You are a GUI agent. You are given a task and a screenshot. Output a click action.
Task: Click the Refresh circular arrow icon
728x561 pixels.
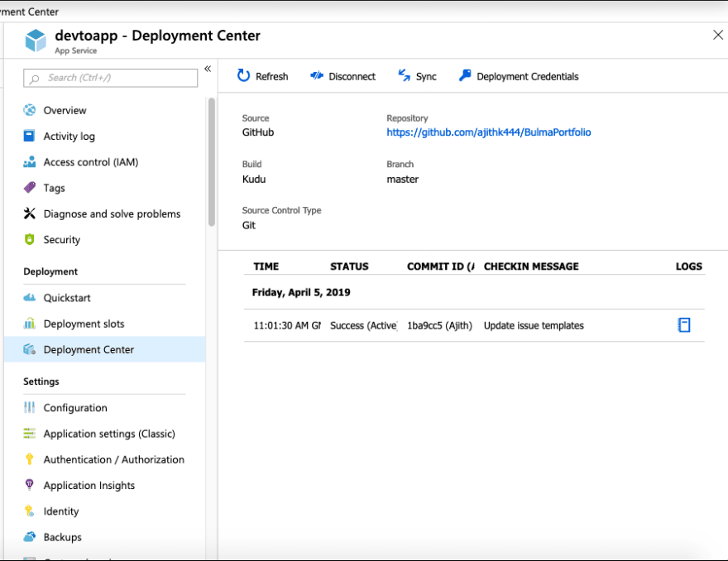pyautogui.click(x=243, y=75)
